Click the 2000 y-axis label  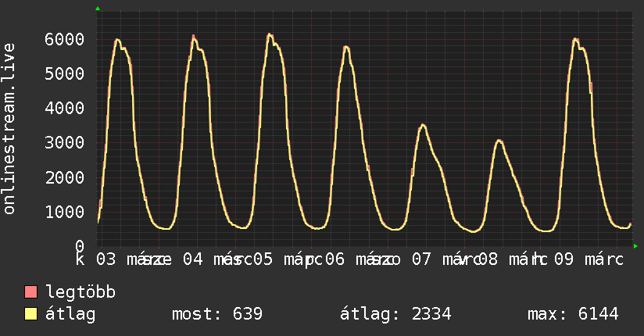(65, 177)
